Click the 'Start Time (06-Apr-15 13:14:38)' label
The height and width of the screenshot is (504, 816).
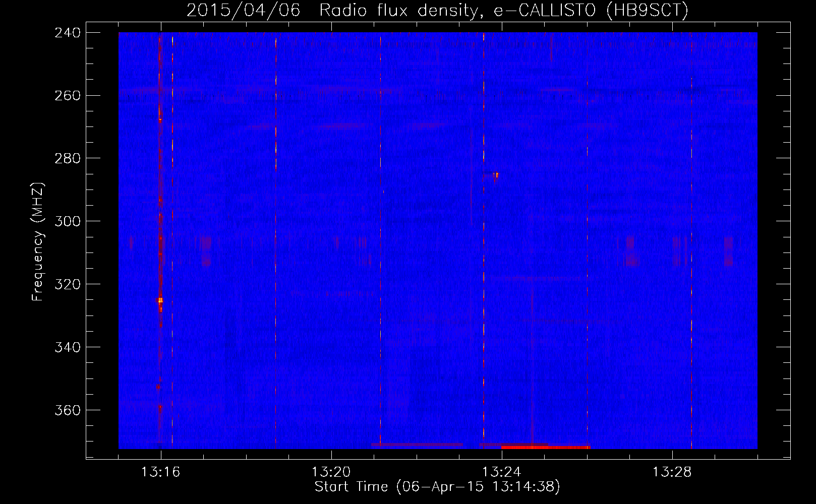pos(437,487)
